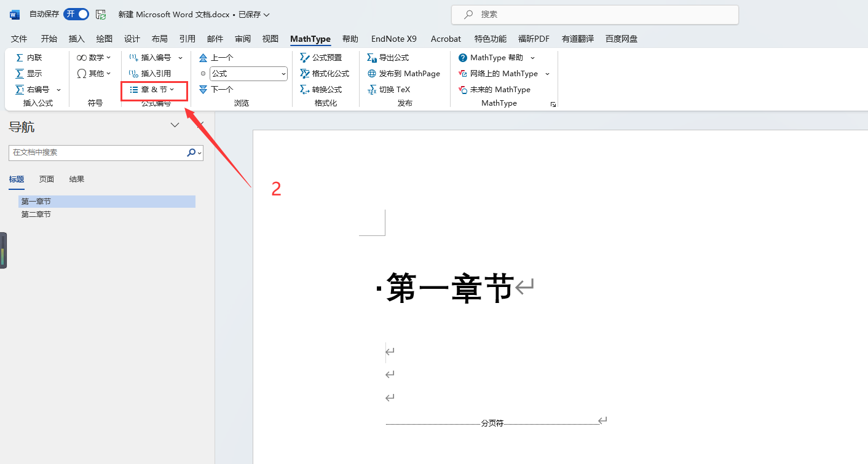The height and width of the screenshot is (464, 868).
Task: Insert a display equation with 显示
Action: tap(28, 73)
